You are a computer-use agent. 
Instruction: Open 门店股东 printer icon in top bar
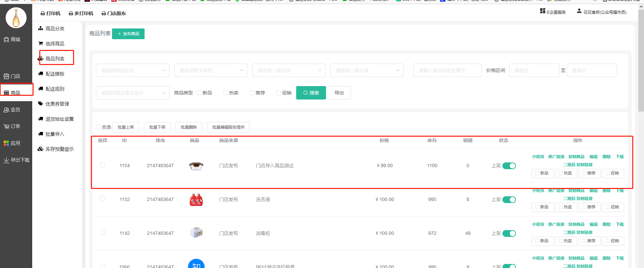click(x=104, y=14)
